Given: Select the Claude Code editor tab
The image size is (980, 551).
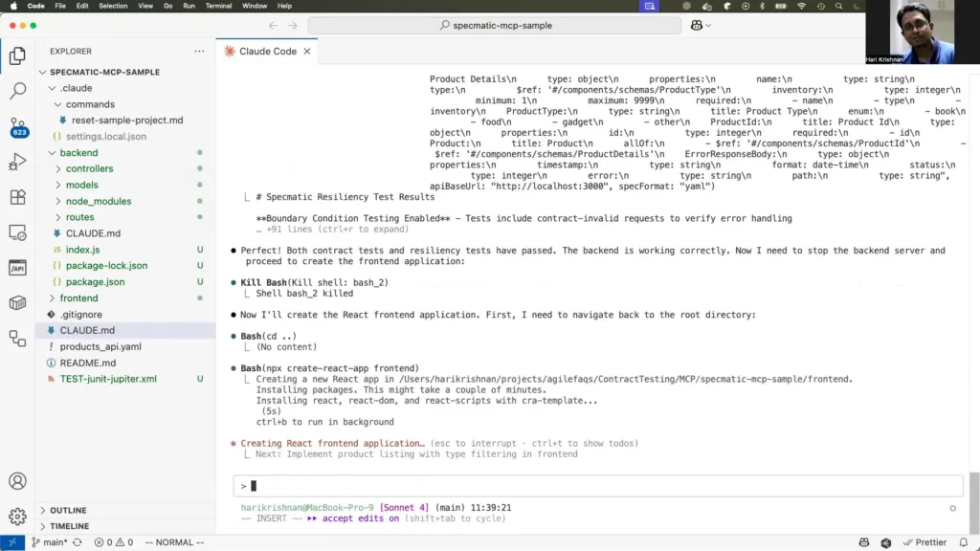Looking at the screenshot, I should point(266,52).
